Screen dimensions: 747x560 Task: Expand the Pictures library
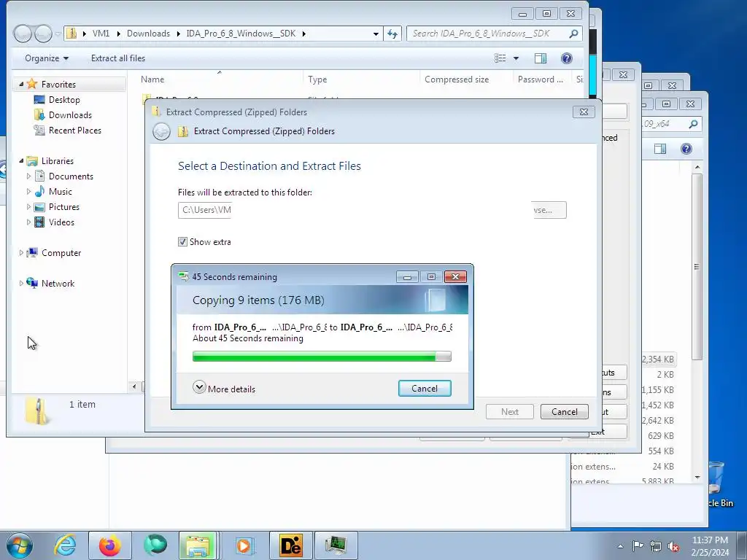click(28, 206)
